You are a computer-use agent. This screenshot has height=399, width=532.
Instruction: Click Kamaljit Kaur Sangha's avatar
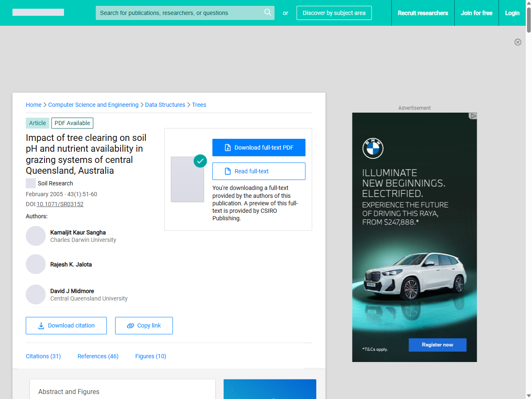(36, 236)
